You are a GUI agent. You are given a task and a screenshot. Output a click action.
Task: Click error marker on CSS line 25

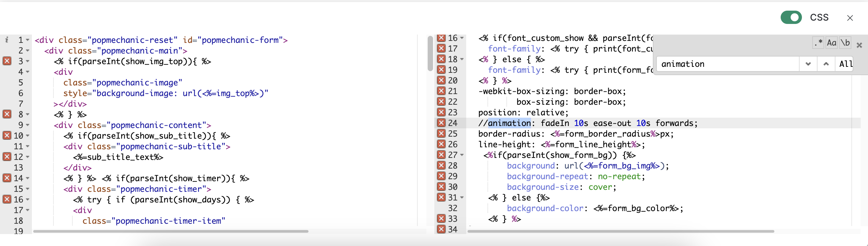pyautogui.click(x=441, y=133)
